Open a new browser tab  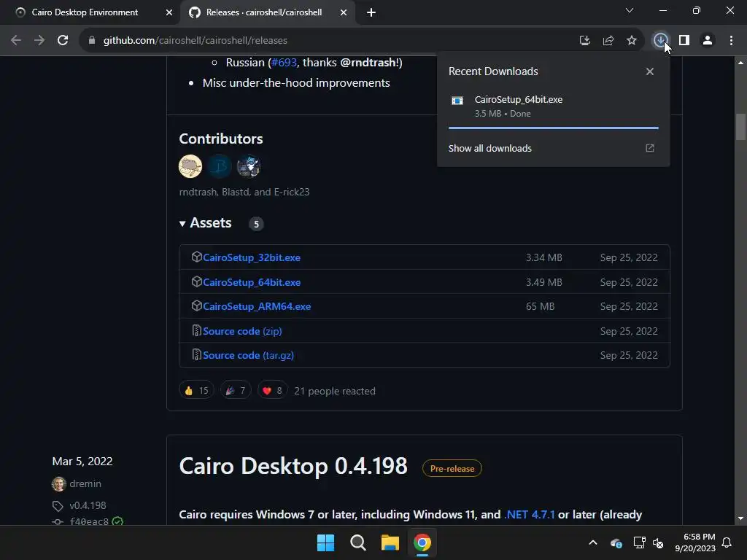371,12
